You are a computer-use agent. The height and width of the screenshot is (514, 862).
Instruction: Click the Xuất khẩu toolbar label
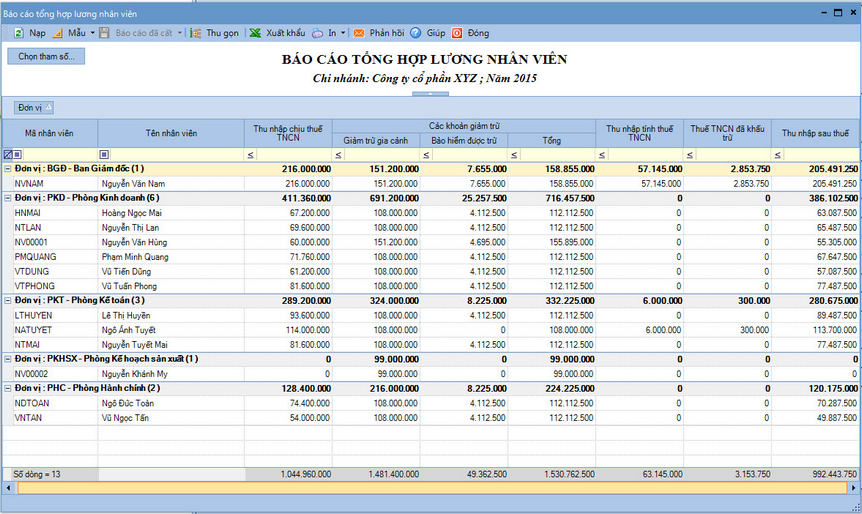(x=285, y=33)
